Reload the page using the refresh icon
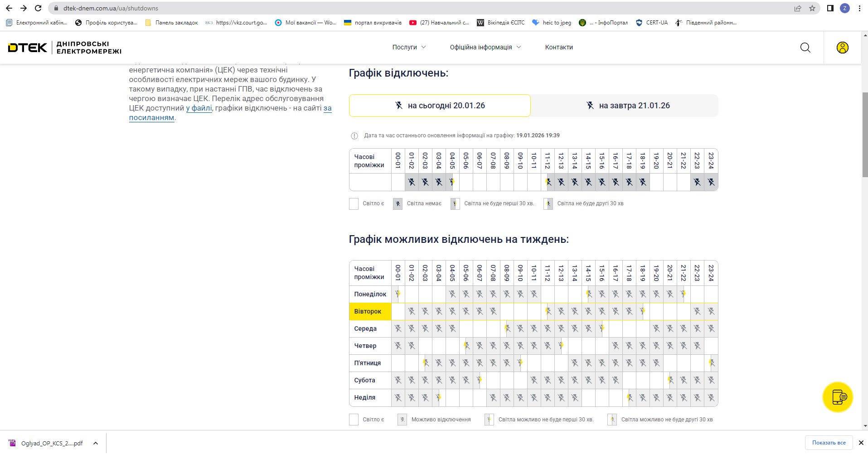This screenshot has height=454, width=868. coord(38,8)
